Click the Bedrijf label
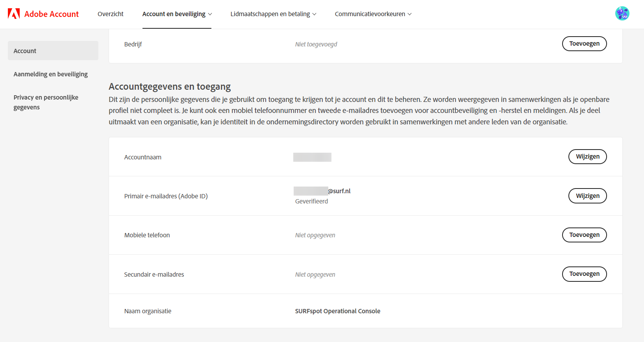 pos(133,44)
